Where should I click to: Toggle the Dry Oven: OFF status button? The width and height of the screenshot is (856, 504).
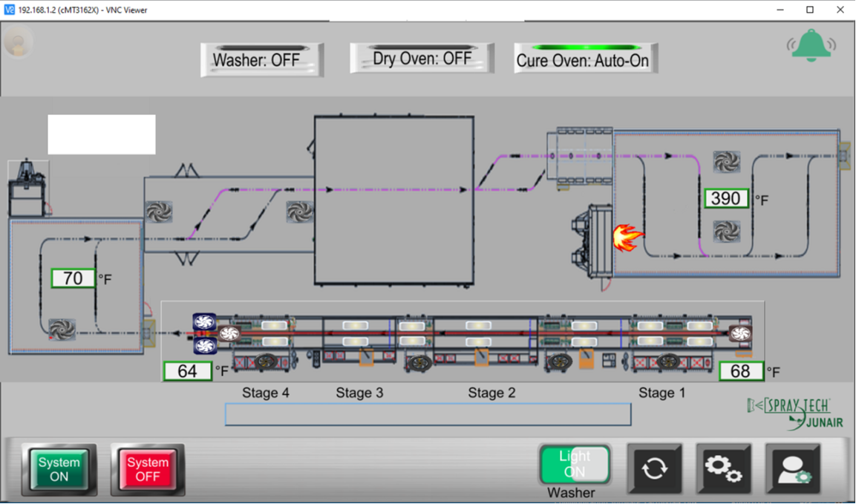(422, 59)
